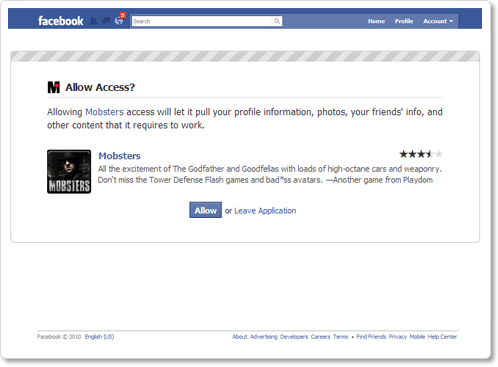
Task: Click the Mobsters M icon beside Allow Access
Action: point(54,87)
